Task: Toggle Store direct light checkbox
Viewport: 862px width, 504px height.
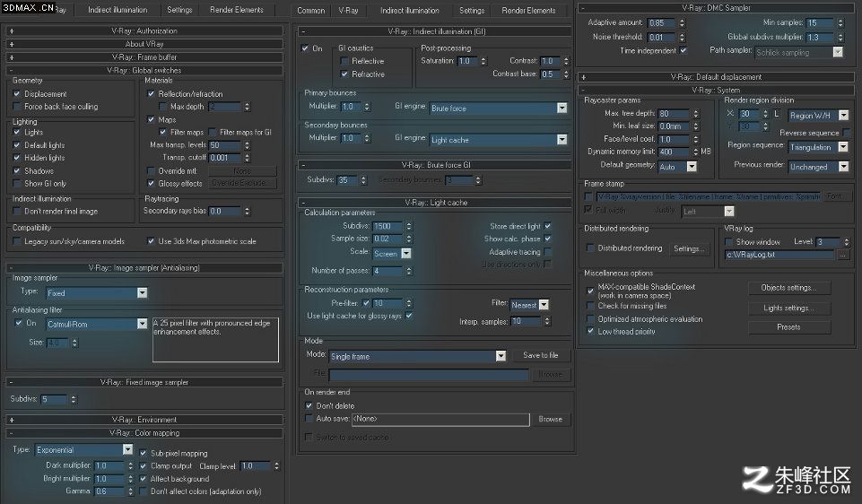Action: (x=547, y=226)
